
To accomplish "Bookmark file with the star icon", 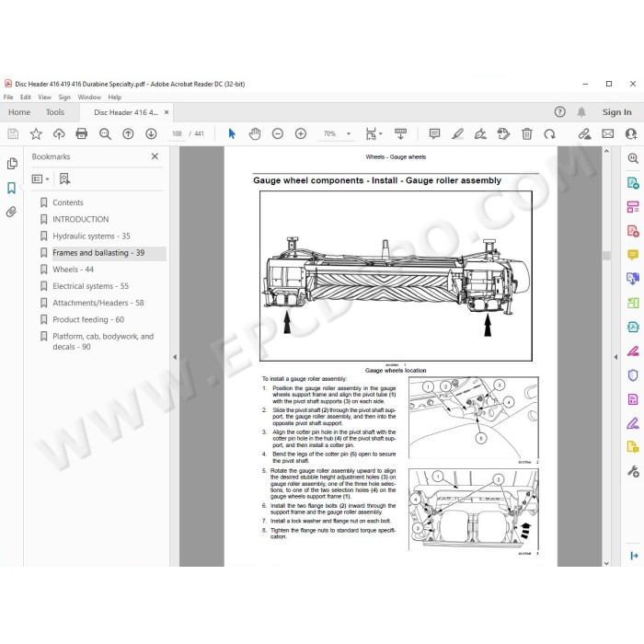I will pyautogui.click(x=36, y=133).
